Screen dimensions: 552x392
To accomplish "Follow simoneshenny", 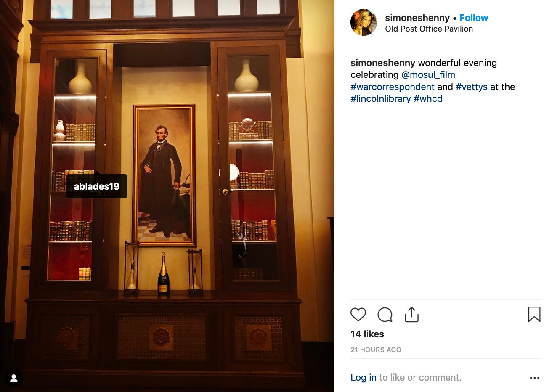I will point(473,18).
